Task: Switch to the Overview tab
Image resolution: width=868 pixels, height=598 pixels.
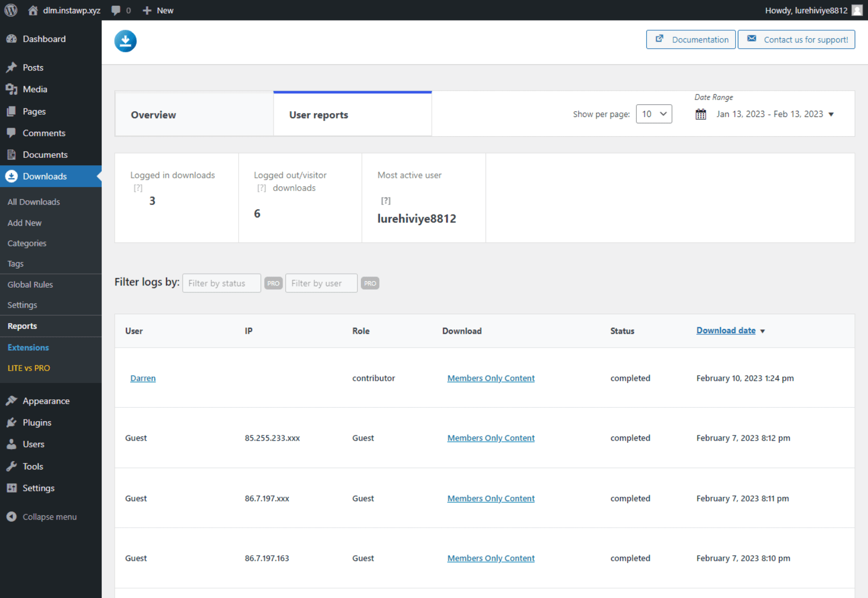Action: (x=153, y=114)
